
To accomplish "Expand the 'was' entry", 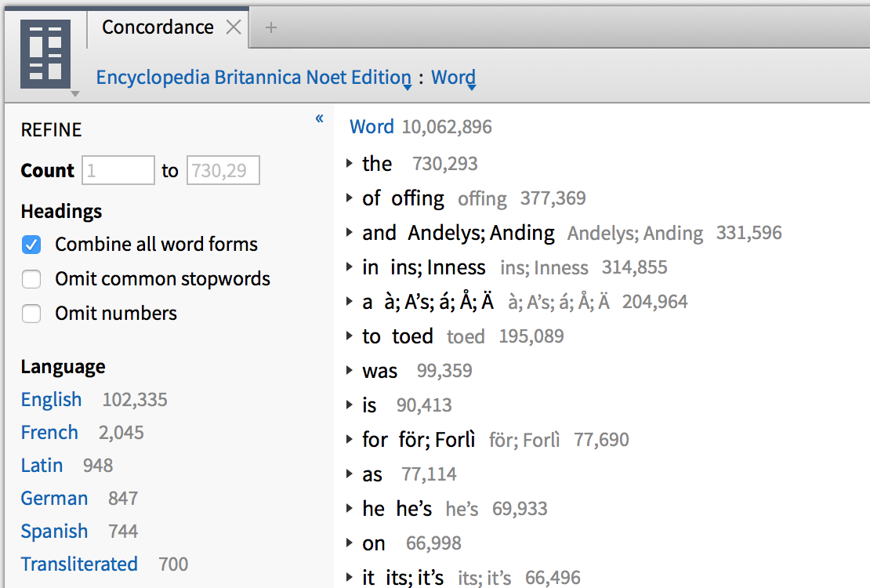I will [349, 370].
